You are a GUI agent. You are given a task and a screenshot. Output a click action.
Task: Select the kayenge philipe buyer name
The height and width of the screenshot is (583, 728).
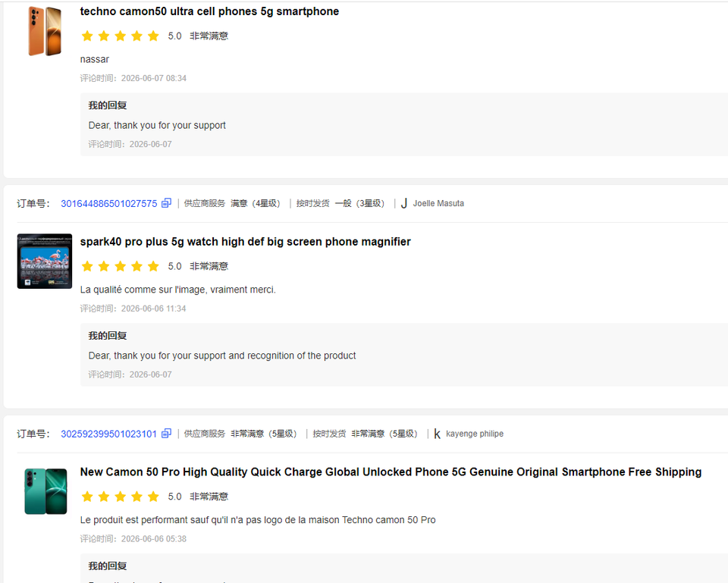pyautogui.click(x=475, y=434)
